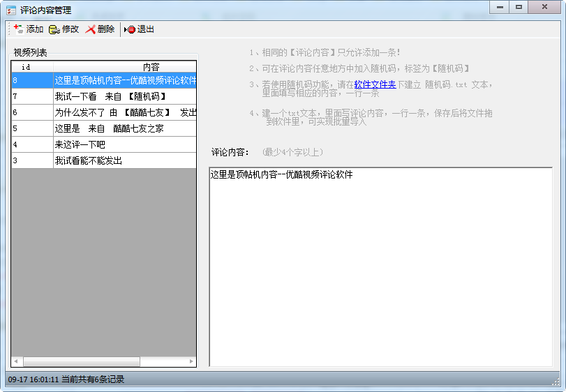The height and width of the screenshot is (392, 566).
Task: Click the list's right scroll arrow
Action: (192, 361)
